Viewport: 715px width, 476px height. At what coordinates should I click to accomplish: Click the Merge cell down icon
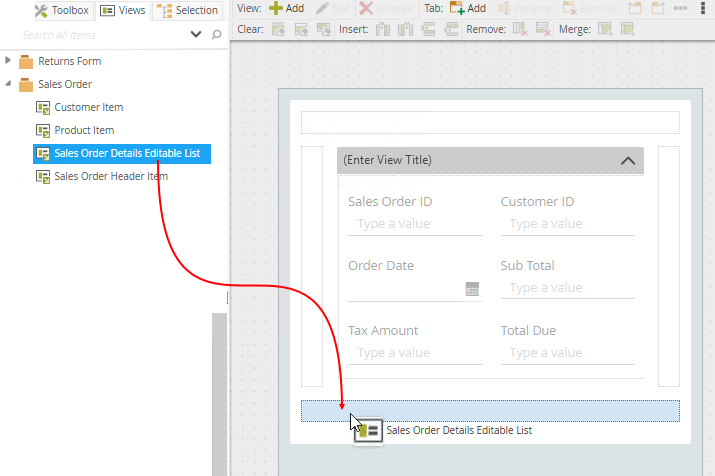[627, 29]
